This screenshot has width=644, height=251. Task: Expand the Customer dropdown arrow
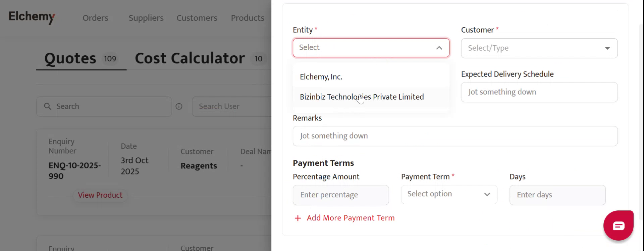pyautogui.click(x=607, y=48)
